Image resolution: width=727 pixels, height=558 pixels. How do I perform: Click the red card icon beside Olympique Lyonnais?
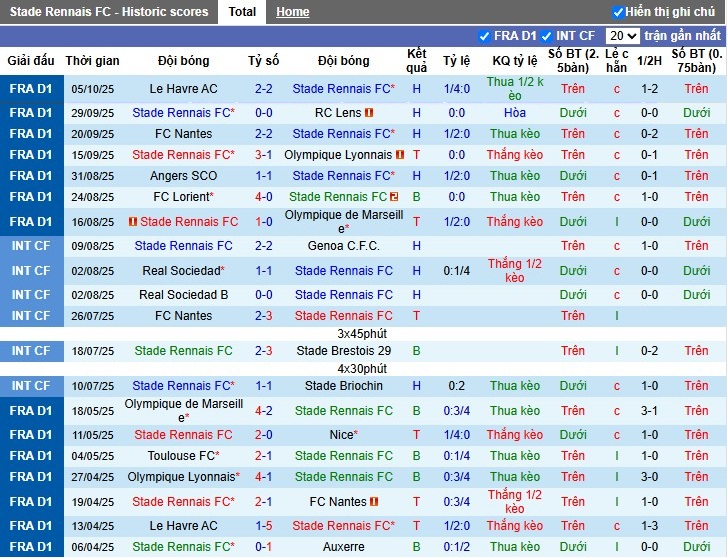click(x=400, y=155)
